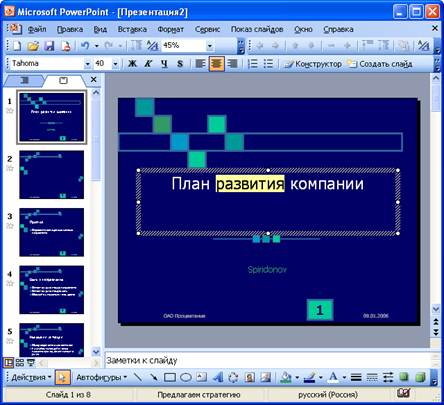Open the Справка menu

338,29
